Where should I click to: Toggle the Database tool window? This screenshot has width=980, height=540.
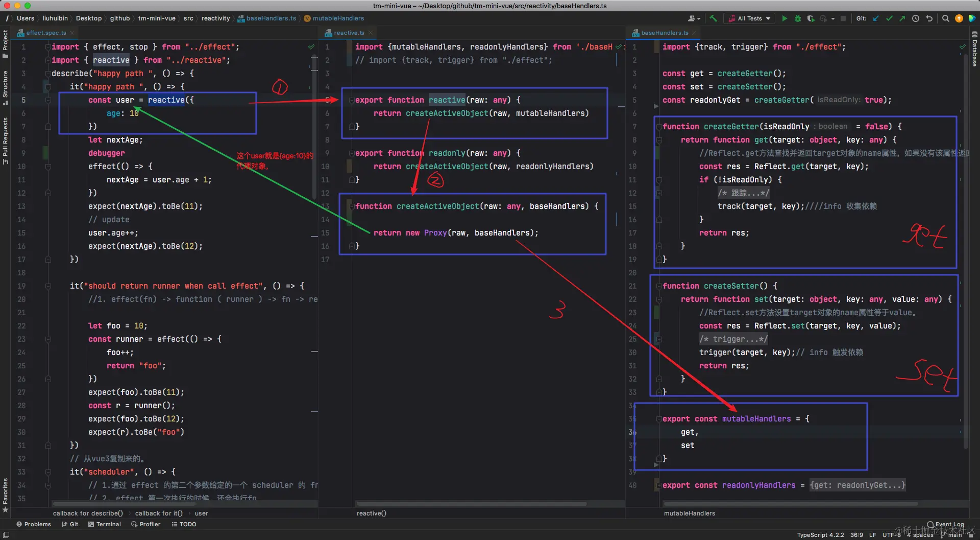coord(974,50)
